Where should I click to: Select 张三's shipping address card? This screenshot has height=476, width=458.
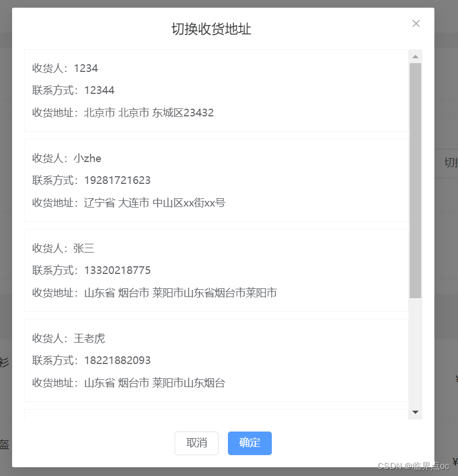click(x=217, y=270)
